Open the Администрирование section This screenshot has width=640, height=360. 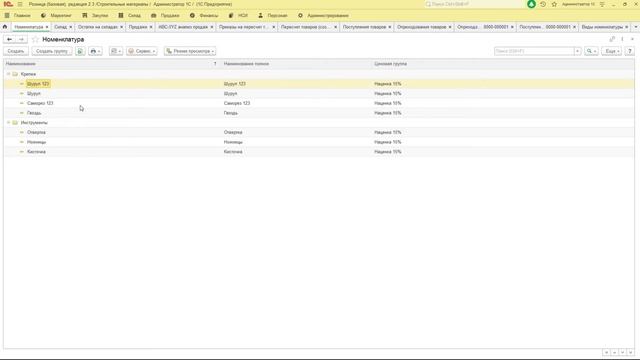(323, 16)
